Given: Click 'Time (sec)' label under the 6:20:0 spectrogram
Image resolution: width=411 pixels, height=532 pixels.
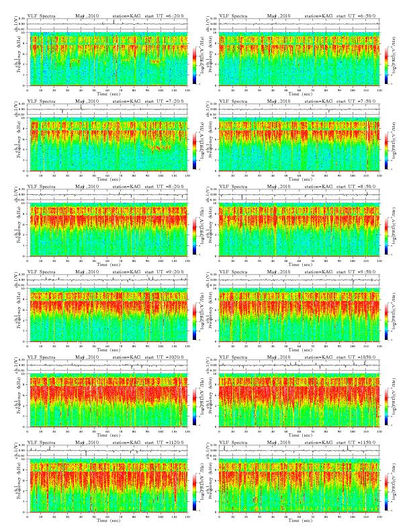Looking at the screenshot, I should click(109, 93).
